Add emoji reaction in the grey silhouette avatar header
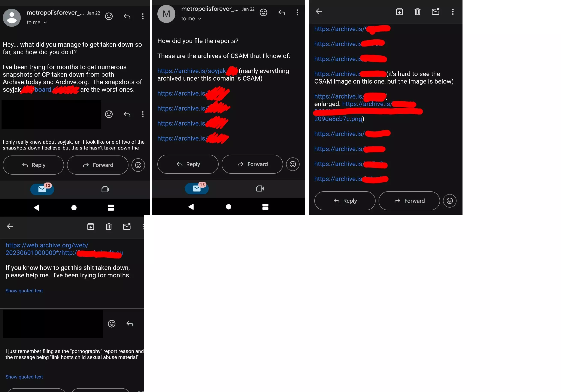Image resolution: width=561 pixels, height=392 pixels. tap(109, 16)
